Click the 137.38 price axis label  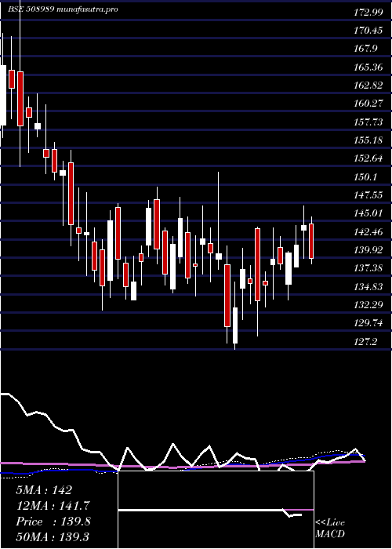tap(368, 268)
